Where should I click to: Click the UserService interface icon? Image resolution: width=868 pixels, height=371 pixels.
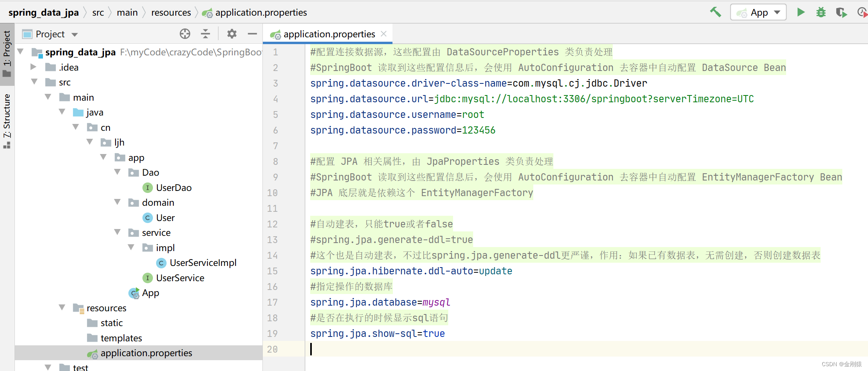click(148, 278)
